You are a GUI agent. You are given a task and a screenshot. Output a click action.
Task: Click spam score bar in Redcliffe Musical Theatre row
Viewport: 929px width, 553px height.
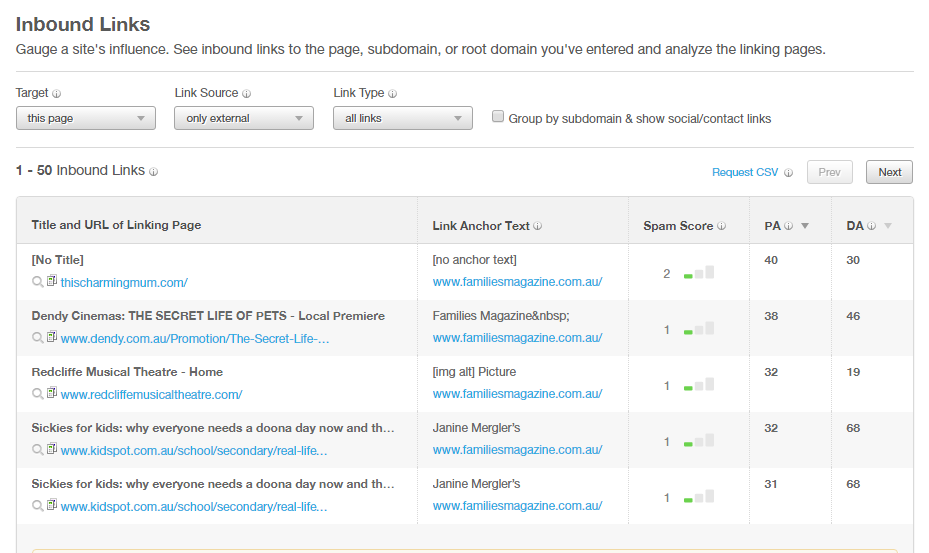(x=699, y=385)
